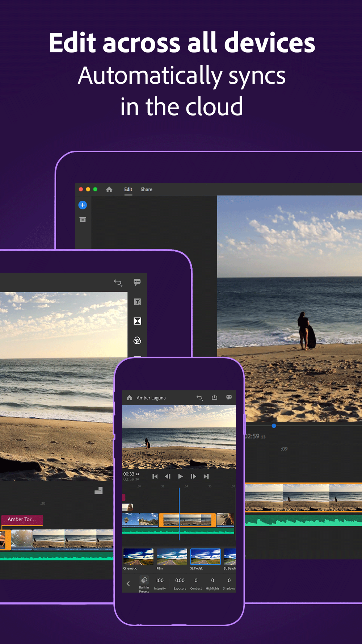Click the undo arrow on the tablet
The image size is (362, 644).
pos(118,283)
